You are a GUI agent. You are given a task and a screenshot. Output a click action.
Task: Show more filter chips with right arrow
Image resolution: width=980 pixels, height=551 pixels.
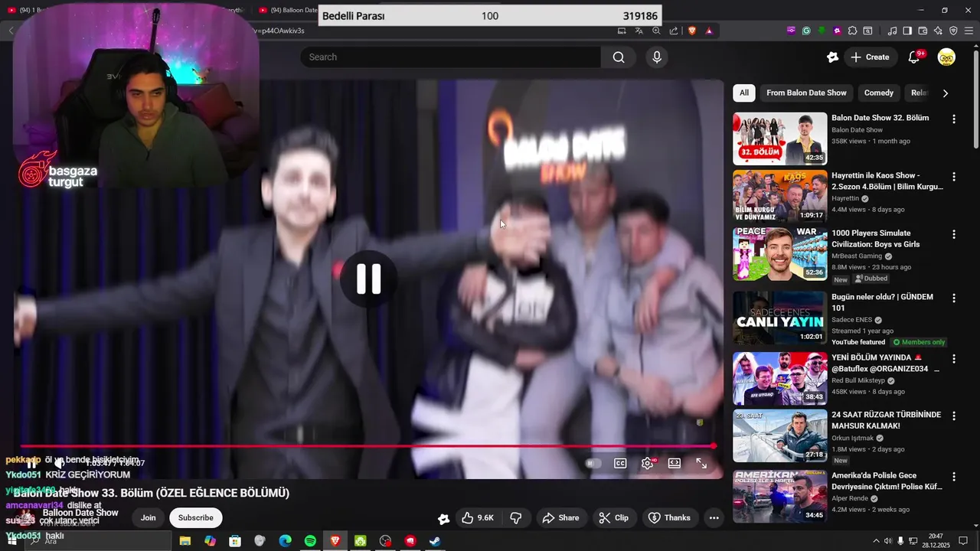pos(946,93)
